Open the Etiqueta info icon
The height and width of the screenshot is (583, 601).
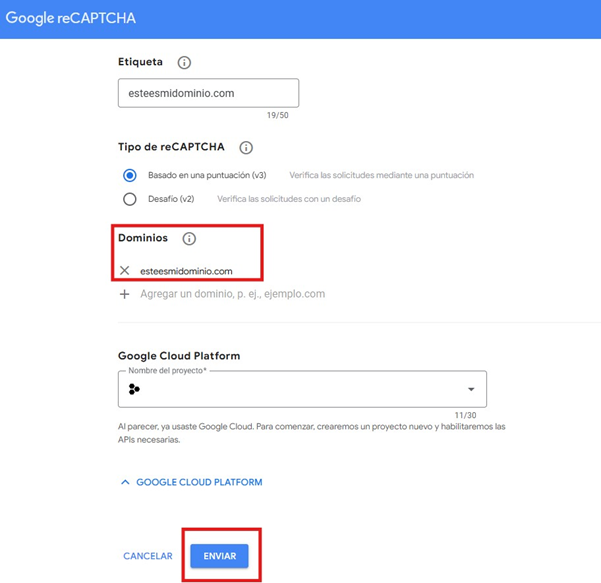(x=184, y=62)
